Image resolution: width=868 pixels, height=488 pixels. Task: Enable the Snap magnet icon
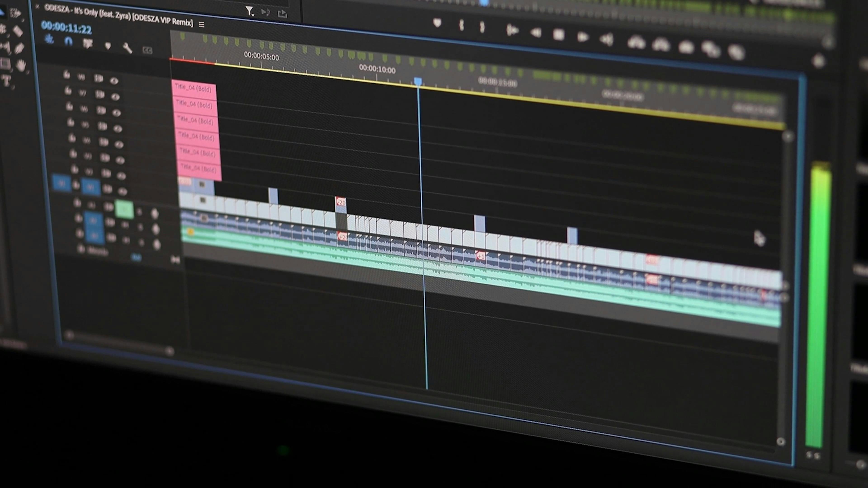(x=68, y=41)
